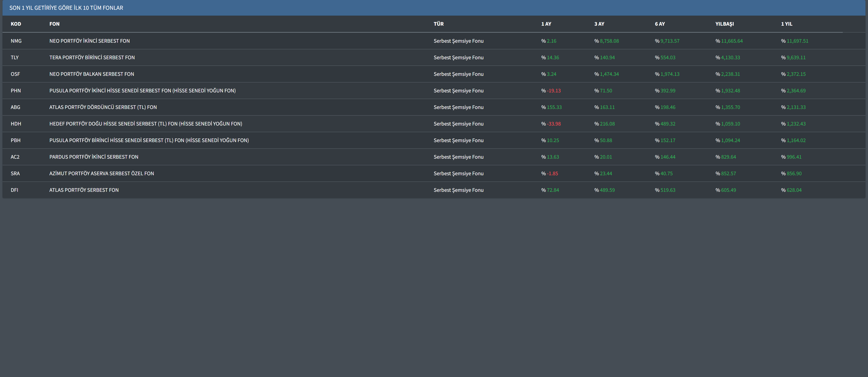
Task: Click the HDH fund code
Action: click(16, 124)
